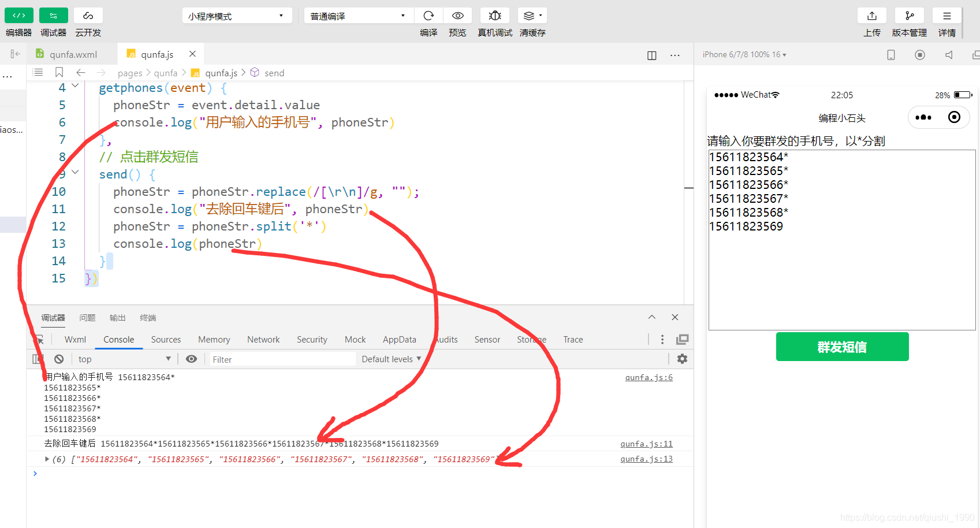
Task: Start 真机调试 remote debug
Action: coord(495,16)
